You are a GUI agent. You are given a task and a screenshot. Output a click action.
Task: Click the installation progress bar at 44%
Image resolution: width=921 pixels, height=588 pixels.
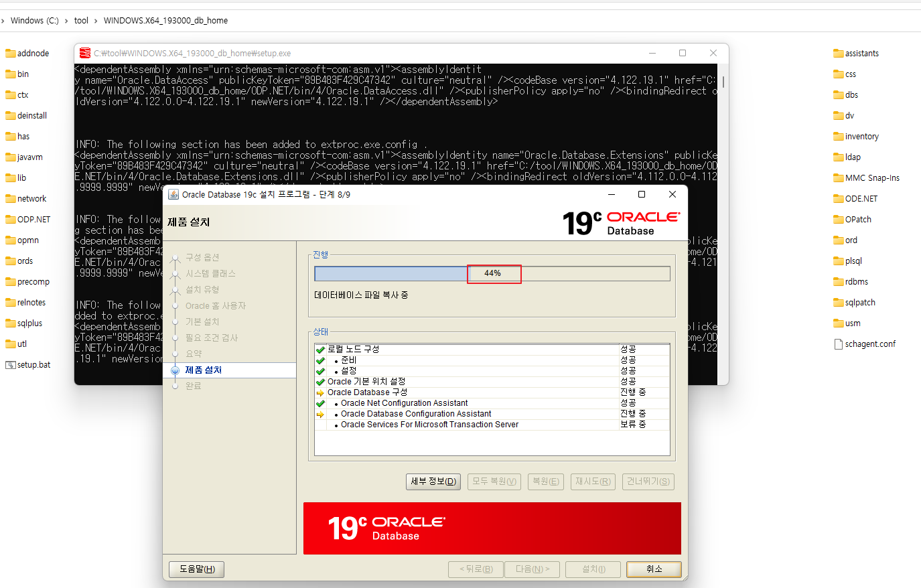(492, 273)
